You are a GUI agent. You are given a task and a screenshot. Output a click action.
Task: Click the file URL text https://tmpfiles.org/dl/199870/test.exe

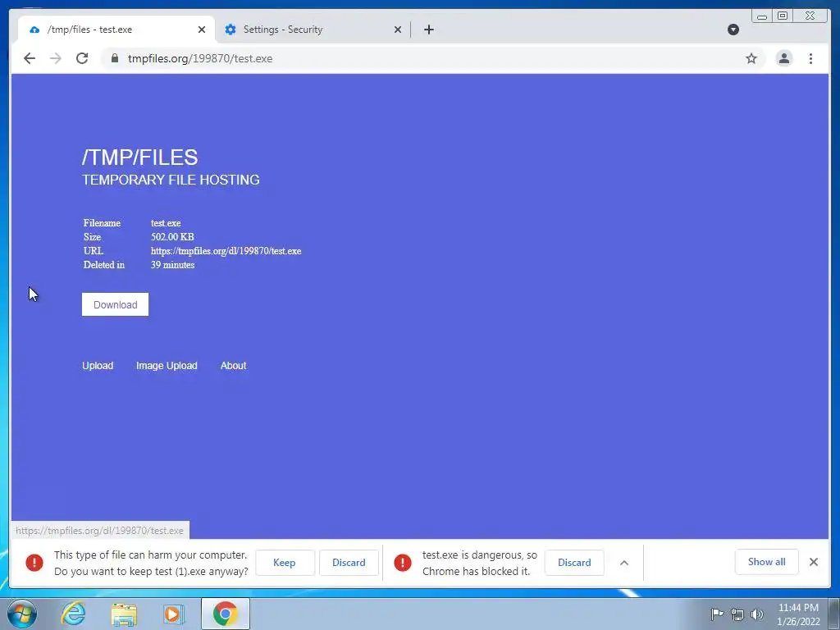pyautogui.click(x=226, y=251)
